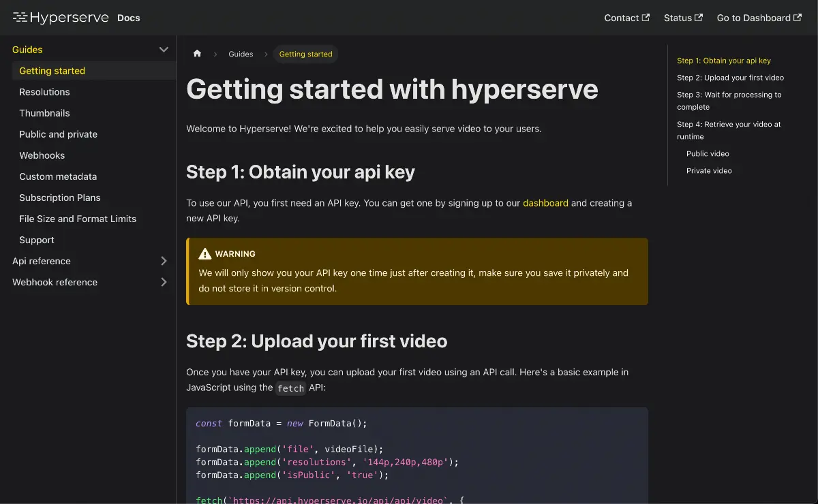Click the external-link icon beside Status
The image size is (818, 504).
[700, 18]
